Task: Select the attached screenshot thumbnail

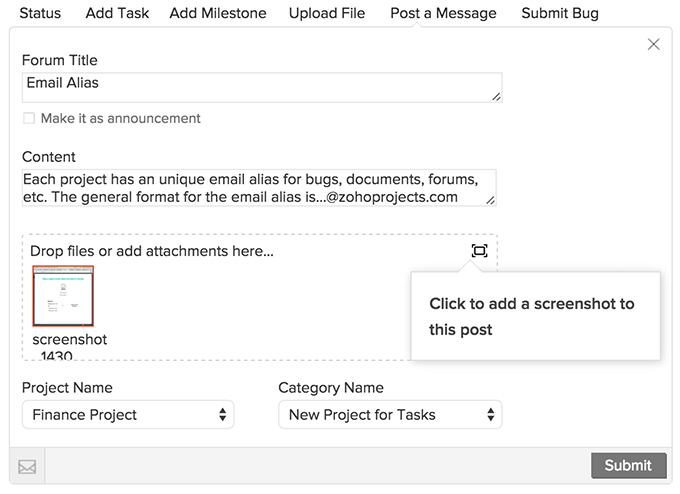Action: [x=63, y=296]
